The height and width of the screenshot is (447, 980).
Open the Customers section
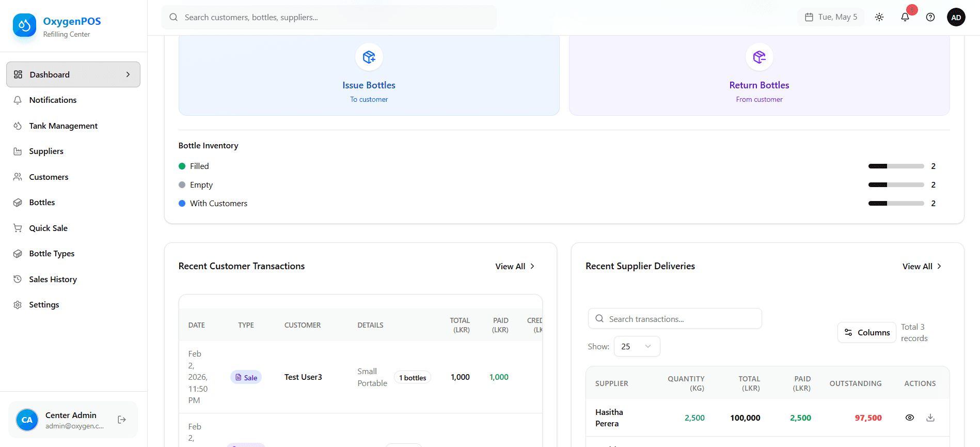tap(73, 177)
